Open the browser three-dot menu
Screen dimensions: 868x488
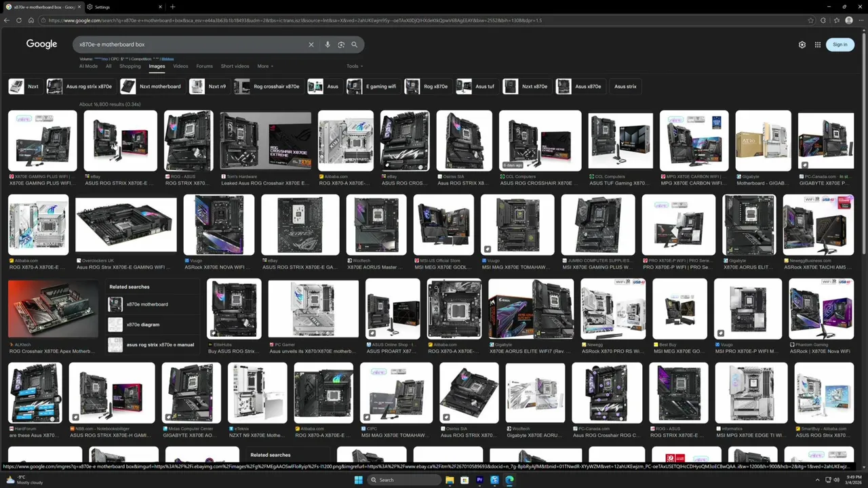coord(861,20)
